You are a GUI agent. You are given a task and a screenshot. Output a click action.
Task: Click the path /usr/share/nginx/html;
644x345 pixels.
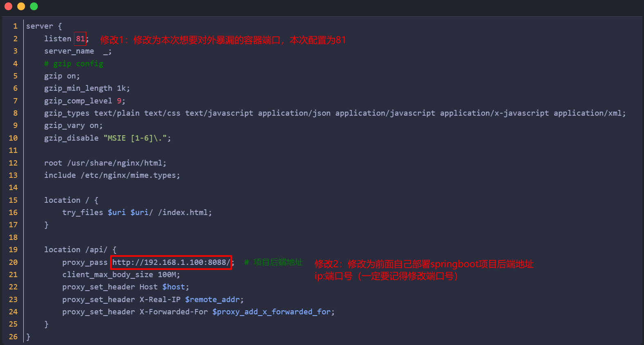pos(117,163)
